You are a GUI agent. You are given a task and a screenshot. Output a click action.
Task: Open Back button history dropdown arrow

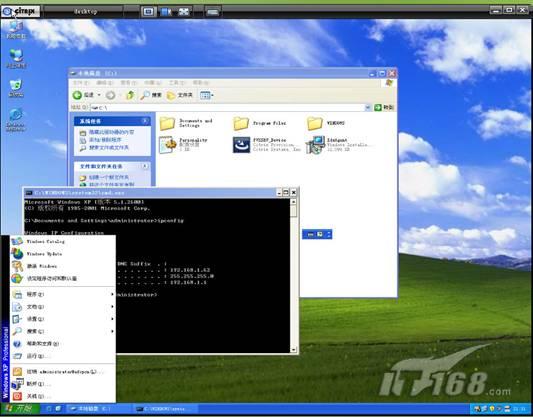(99, 95)
